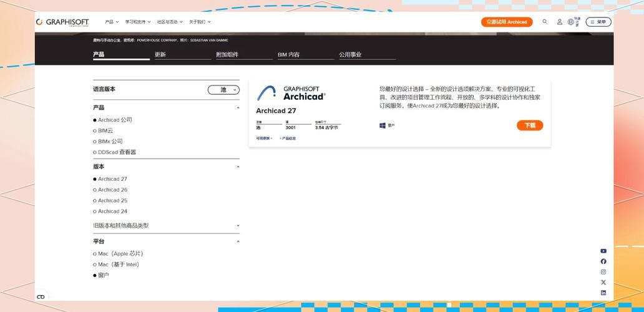This screenshot has height=312, width=644.
Task: Open the 可用更新 link in product card
Action: [x=264, y=139]
